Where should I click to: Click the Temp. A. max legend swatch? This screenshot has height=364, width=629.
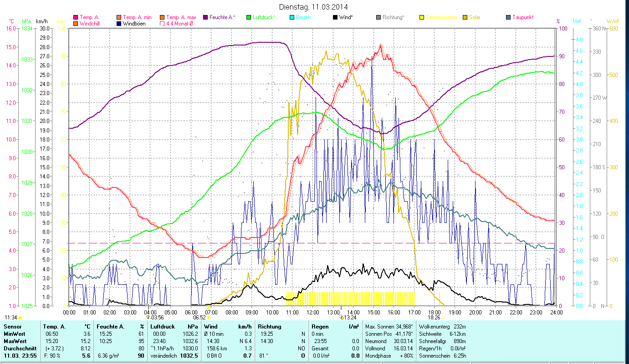click(x=162, y=17)
